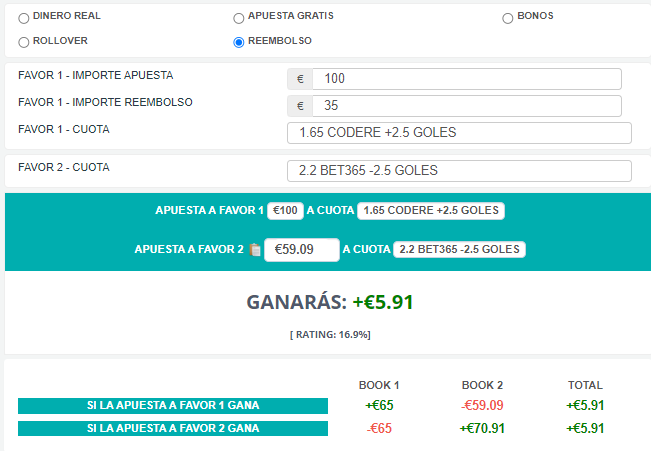Screen dimensions: 651x451
Task: Edit the Favor 1 cuota field
Action: click(459, 133)
